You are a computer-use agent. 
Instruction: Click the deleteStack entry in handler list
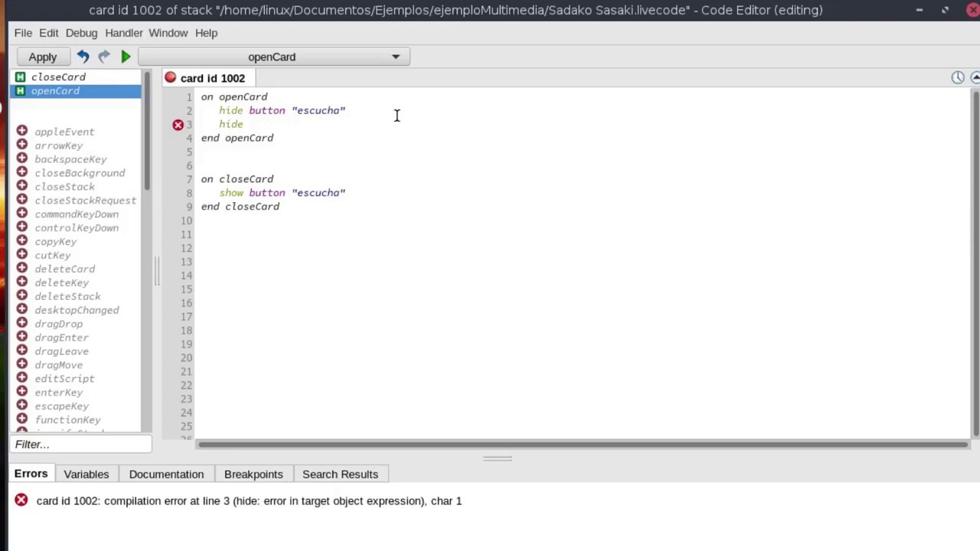click(67, 296)
